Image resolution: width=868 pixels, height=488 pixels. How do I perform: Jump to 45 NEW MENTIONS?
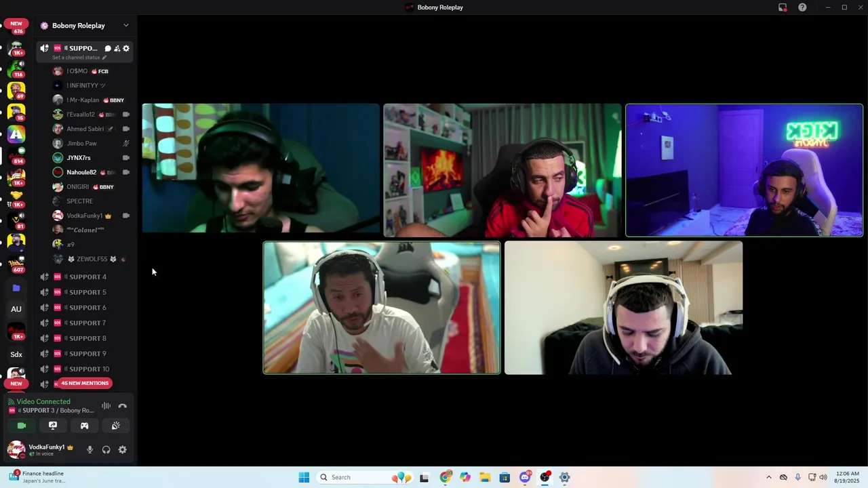[x=85, y=384]
